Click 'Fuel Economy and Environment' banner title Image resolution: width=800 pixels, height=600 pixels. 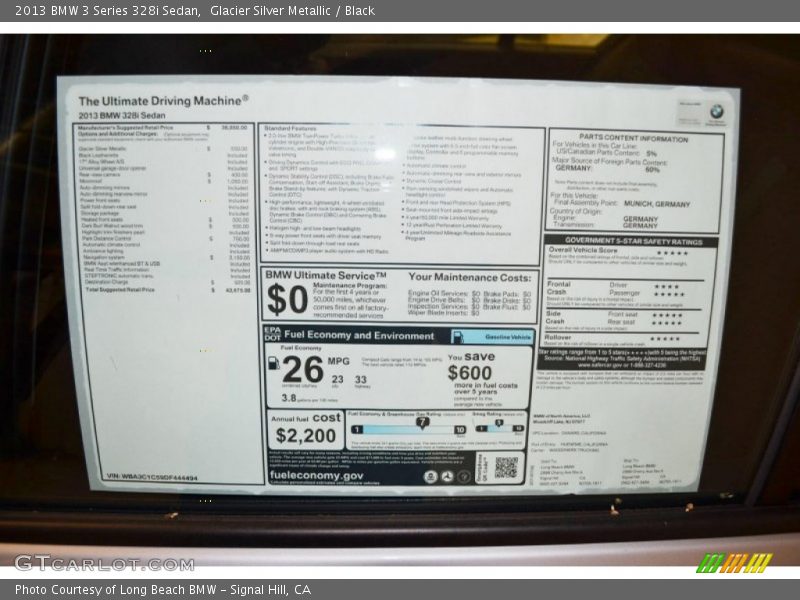click(359, 335)
